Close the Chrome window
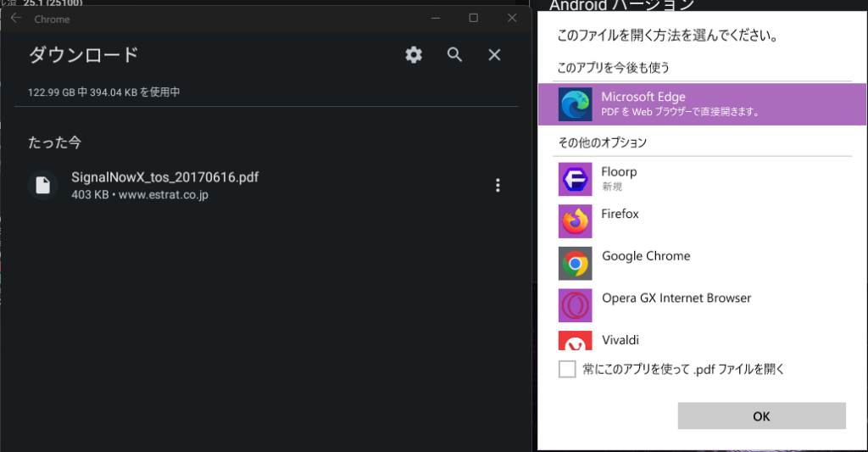 512,19
